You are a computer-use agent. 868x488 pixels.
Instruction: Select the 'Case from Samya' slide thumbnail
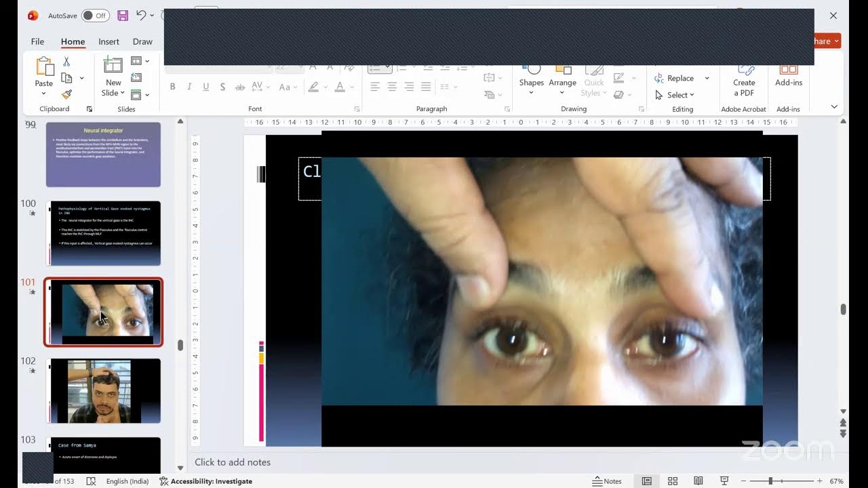tap(103, 455)
